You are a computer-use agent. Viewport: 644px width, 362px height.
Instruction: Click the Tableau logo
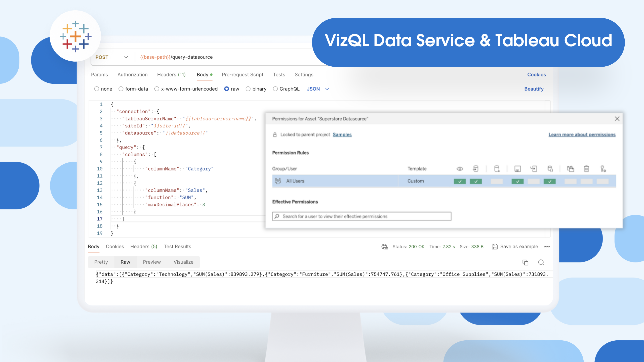click(75, 36)
